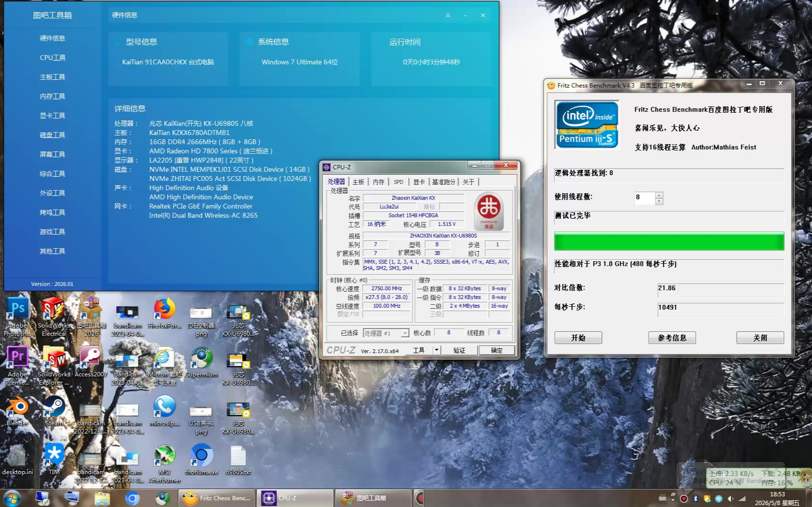Launch Access2007 desktop shortcut
Image resolution: width=812 pixels, height=507 pixels.
[x=91, y=362]
